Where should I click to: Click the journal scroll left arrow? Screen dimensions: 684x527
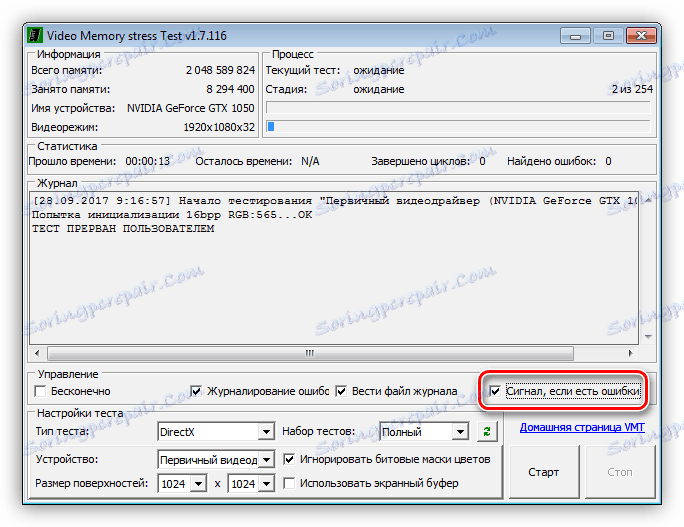[37, 353]
